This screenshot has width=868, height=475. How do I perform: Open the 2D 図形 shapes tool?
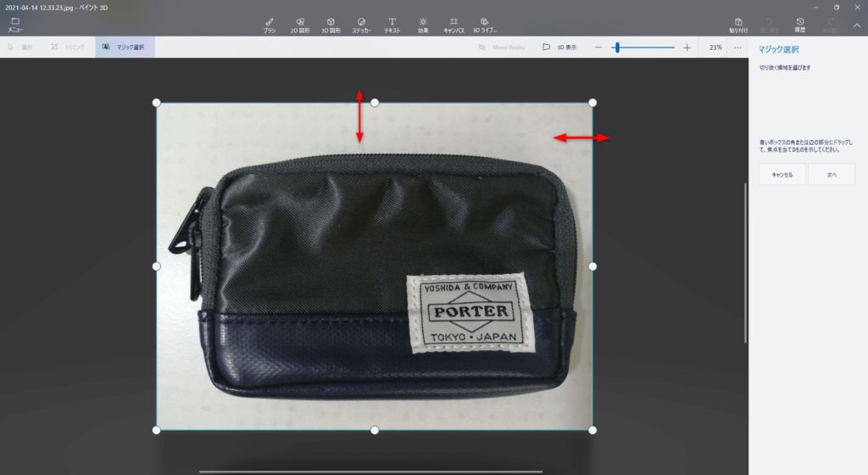coord(300,25)
